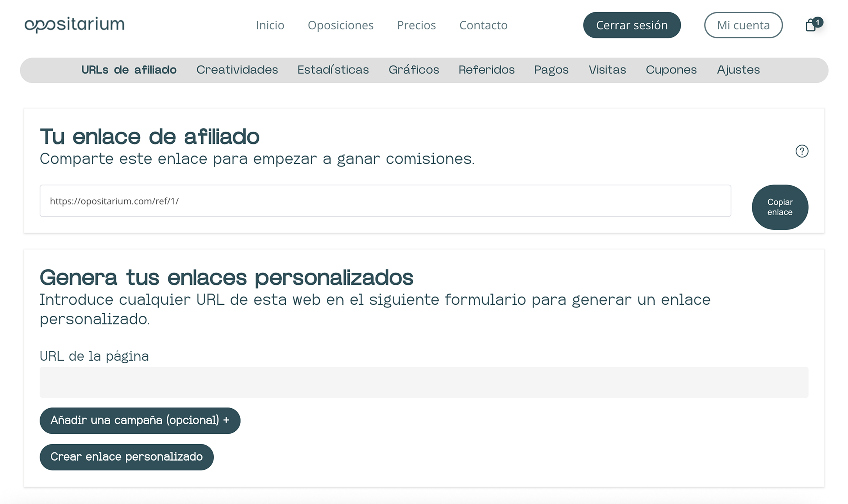
Task: Click the opositarium logo
Action: 74,25
